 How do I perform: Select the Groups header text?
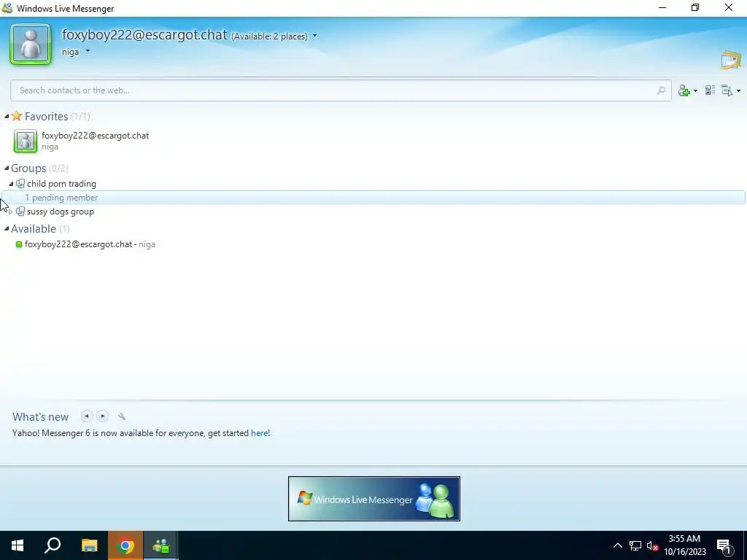pyautogui.click(x=28, y=168)
